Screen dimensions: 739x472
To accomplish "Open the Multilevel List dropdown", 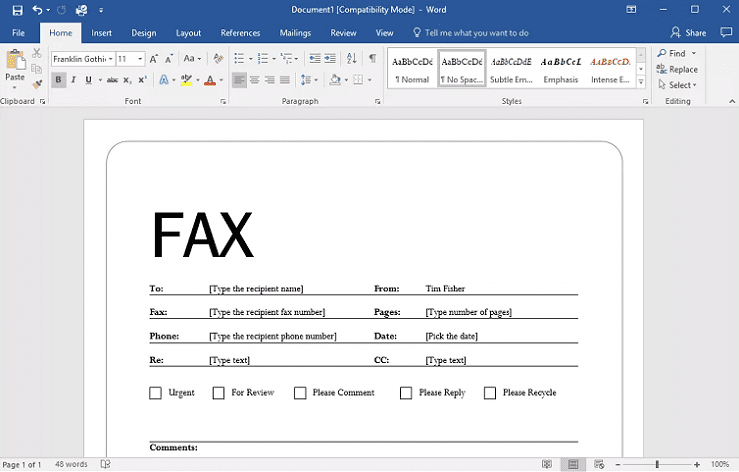I will (x=296, y=59).
